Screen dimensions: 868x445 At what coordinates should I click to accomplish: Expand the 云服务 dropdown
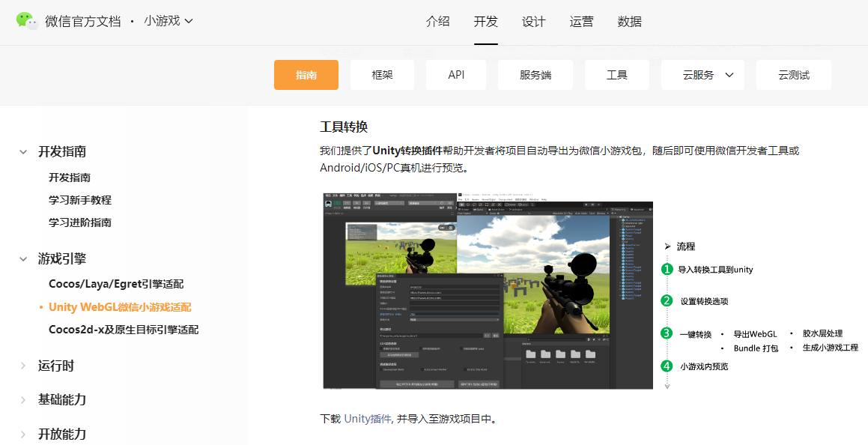[x=703, y=75]
